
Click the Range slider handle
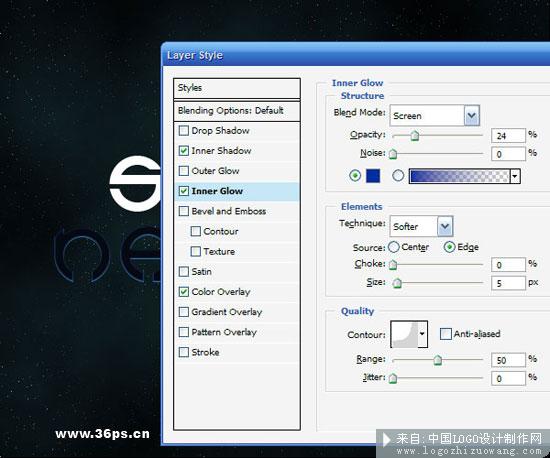coord(437,360)
